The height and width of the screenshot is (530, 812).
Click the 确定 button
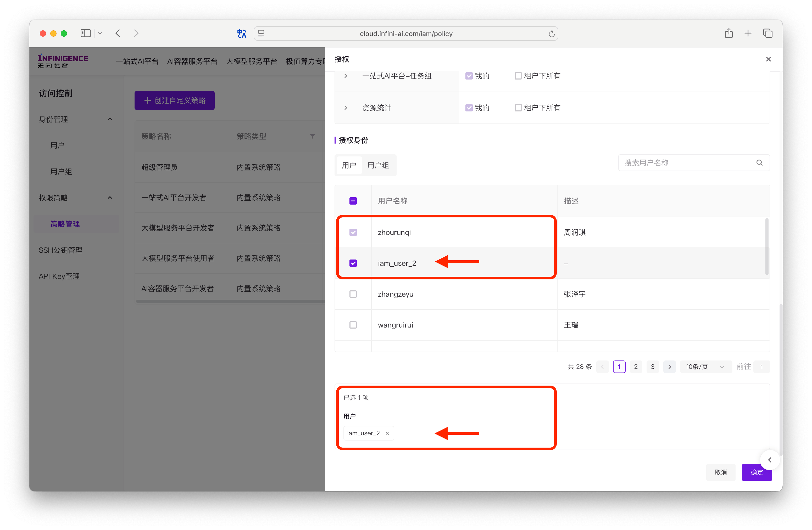757,472
